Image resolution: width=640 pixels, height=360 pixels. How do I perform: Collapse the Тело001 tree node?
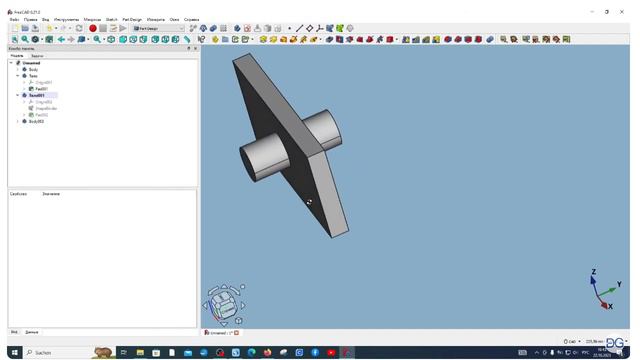[18, 95]
